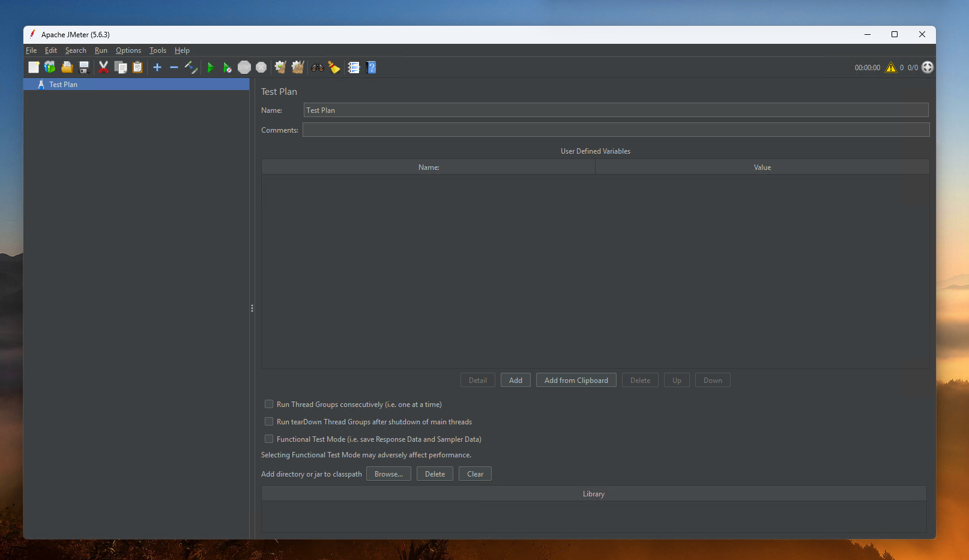Click the Detail button
The width and height of the screenshot is (969, 560).
[x=478, y=381]
